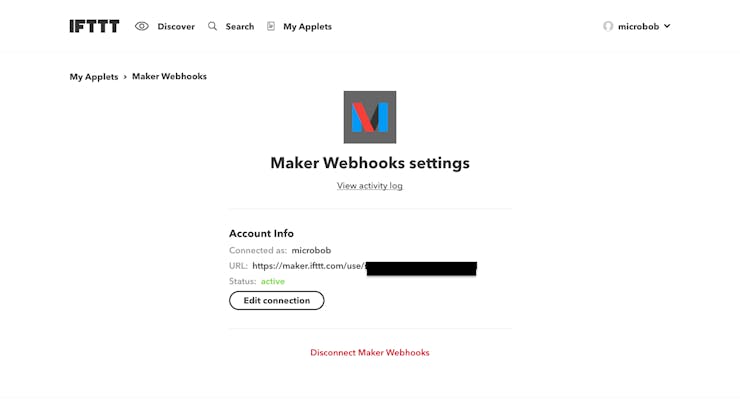Navigate to My Applets breadcrumb

[x=94, y=76]
